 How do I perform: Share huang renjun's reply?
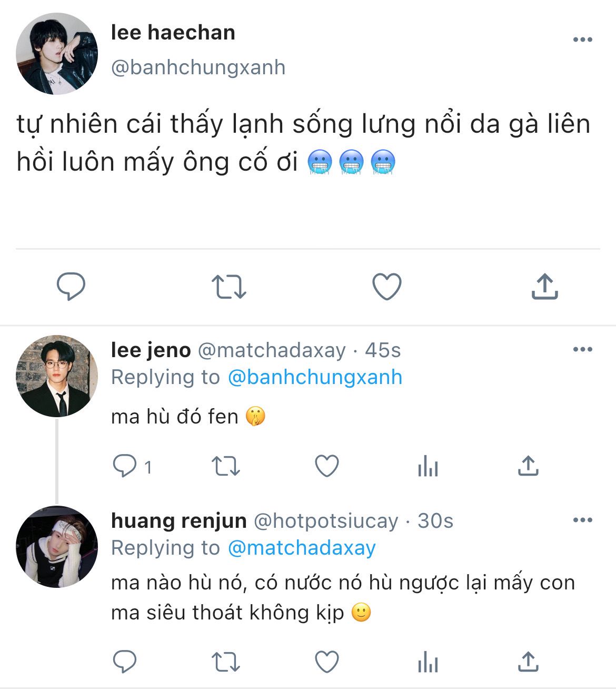pos(528,662)
